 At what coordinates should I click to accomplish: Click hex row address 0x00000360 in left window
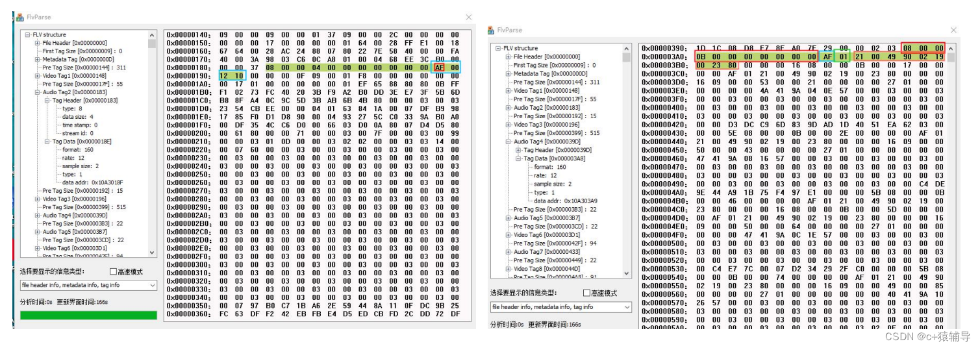(189, 314)
